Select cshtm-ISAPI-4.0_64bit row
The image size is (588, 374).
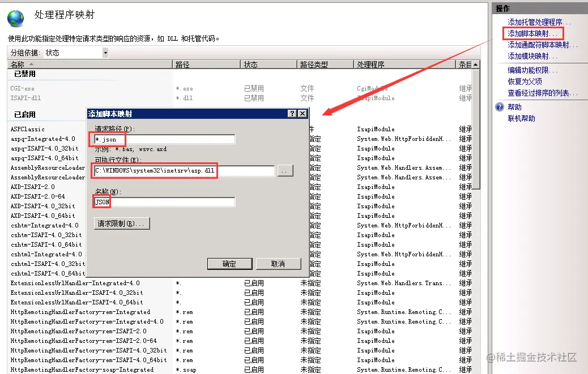coord(46,244)
